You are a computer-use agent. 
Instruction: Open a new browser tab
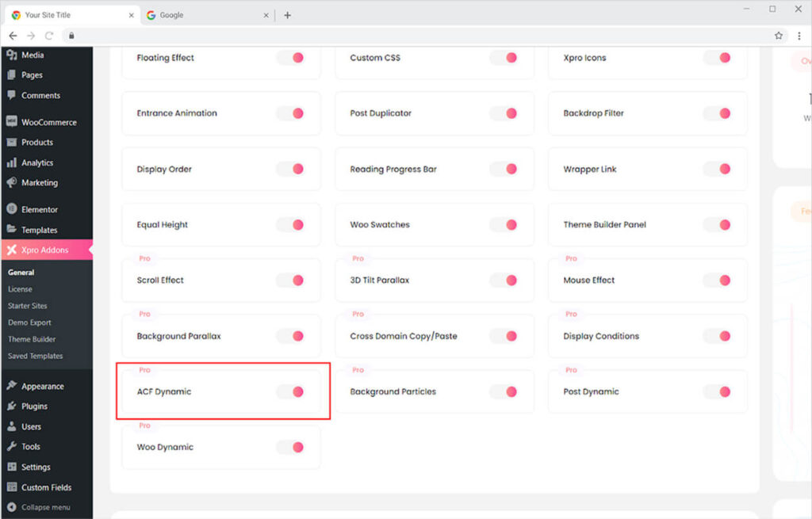[287, 15]
